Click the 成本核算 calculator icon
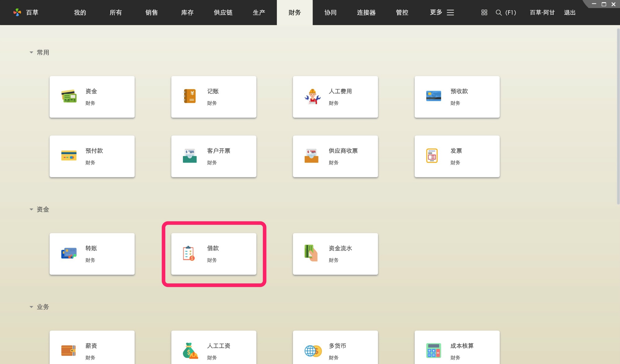620x364 pixels. point(433,351)
